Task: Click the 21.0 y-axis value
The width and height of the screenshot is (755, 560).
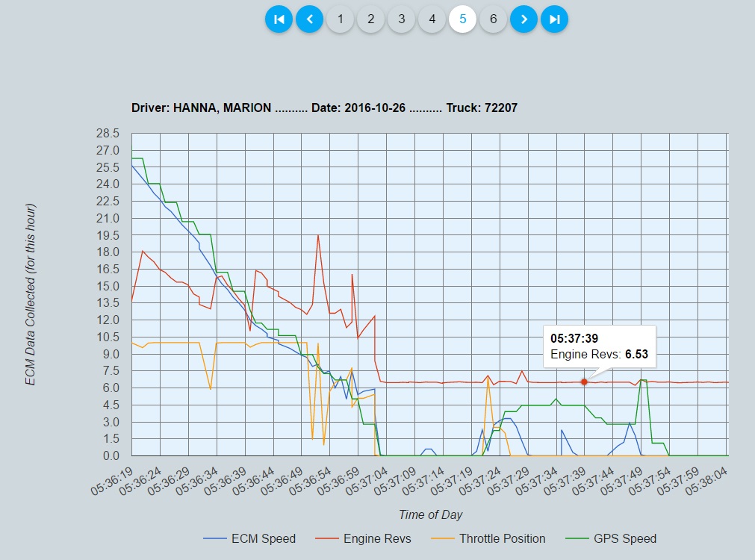Action: click(108, 218)
